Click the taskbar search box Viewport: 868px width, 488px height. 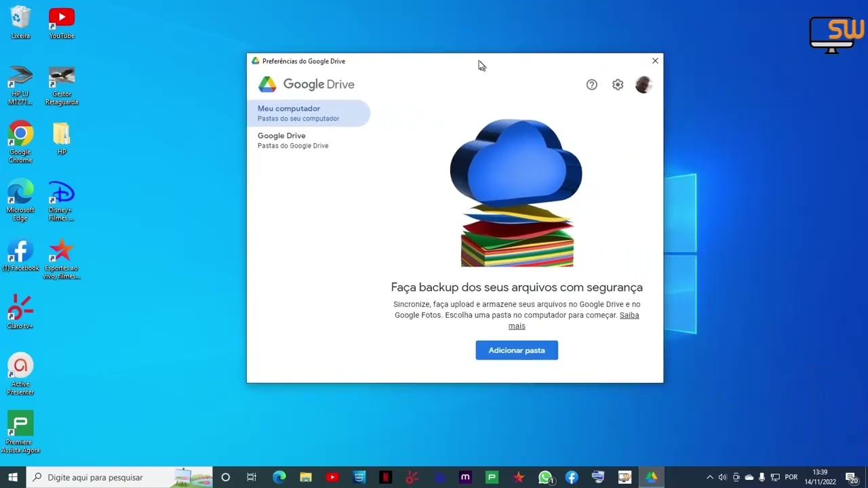[x=119, y=477]
